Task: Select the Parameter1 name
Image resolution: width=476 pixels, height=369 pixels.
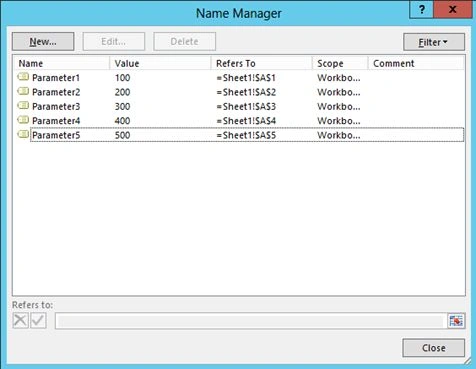Action: click(56, 78)
